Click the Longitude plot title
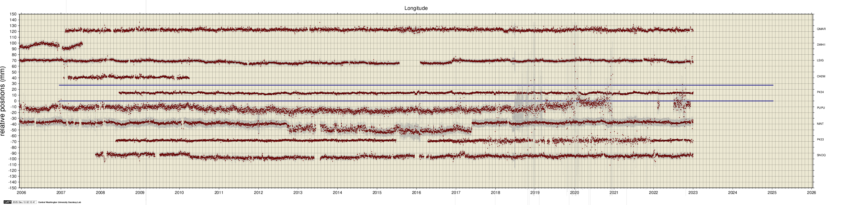Image resolution: width=868 pixels, height=205 pixels. [416, 8]
